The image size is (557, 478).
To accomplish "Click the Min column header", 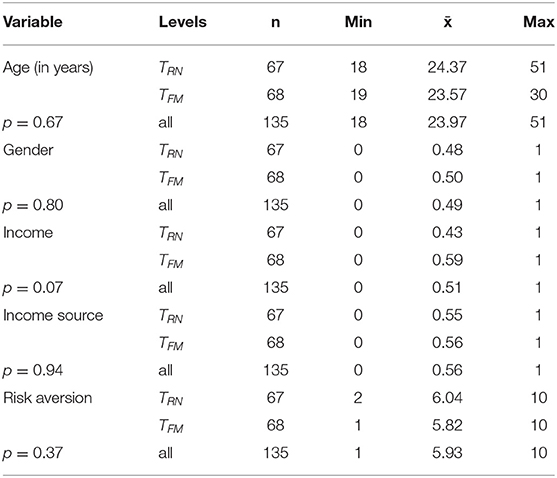I will point(358,22).
